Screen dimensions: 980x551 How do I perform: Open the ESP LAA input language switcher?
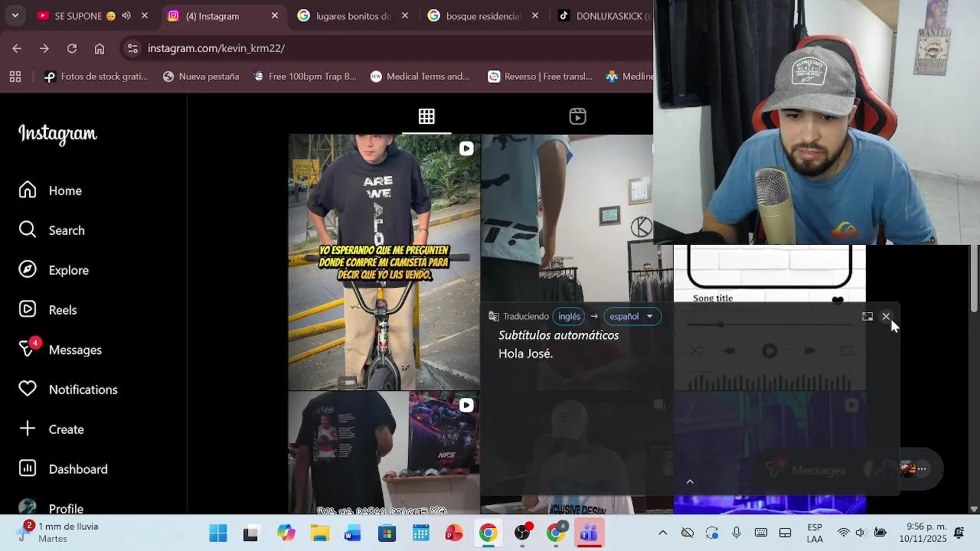pyautogui.click(x=815, y=533)
